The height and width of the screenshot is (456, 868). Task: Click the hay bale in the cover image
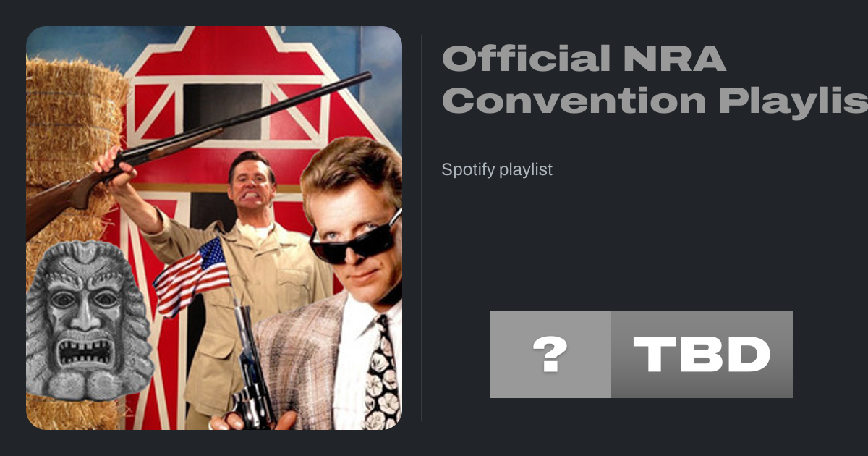click(x=72, y=145)
